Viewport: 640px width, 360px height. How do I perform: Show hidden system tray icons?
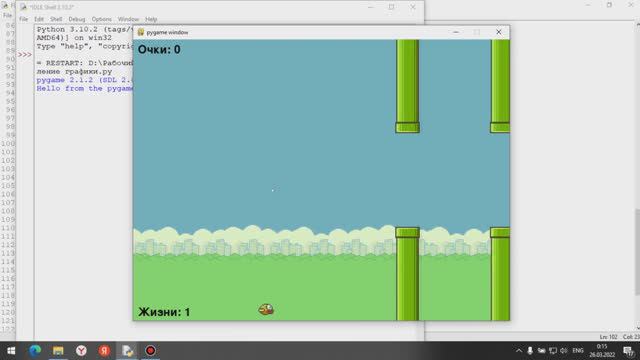[518, 351]
